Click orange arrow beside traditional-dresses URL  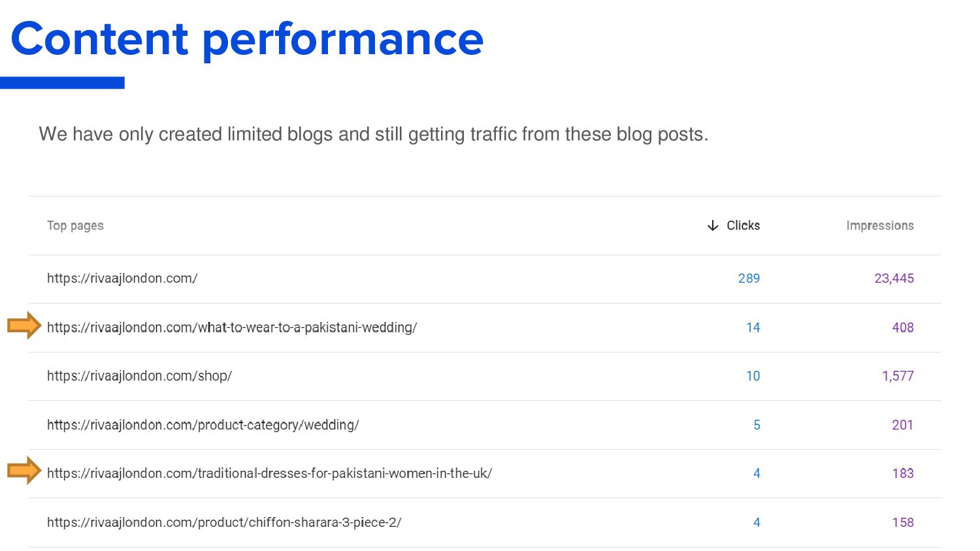click(24, 470)
